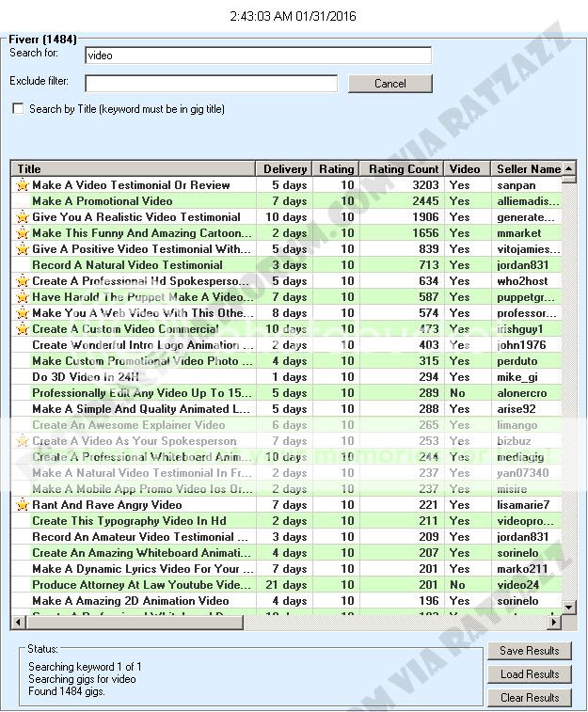Click star icon beside Have Harold The Puppet row
The height and width of the screenshot is (712, 588).
pos(23,297)
